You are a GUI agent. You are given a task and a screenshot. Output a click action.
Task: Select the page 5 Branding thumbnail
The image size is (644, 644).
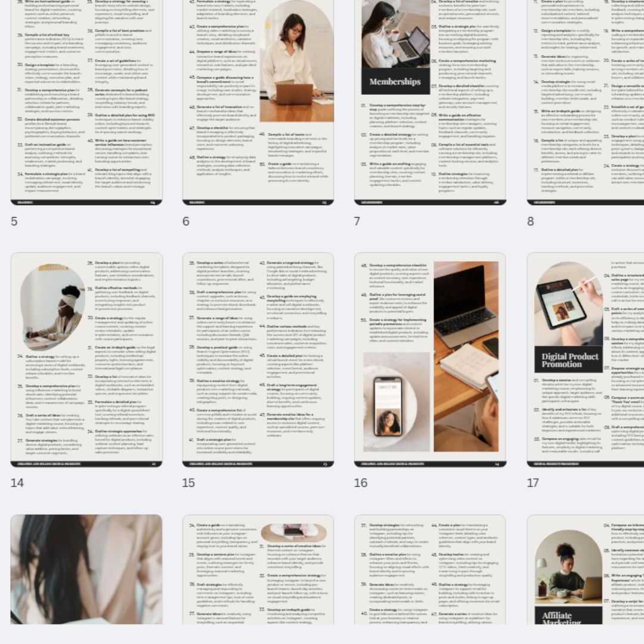click(x=86, y=101)
